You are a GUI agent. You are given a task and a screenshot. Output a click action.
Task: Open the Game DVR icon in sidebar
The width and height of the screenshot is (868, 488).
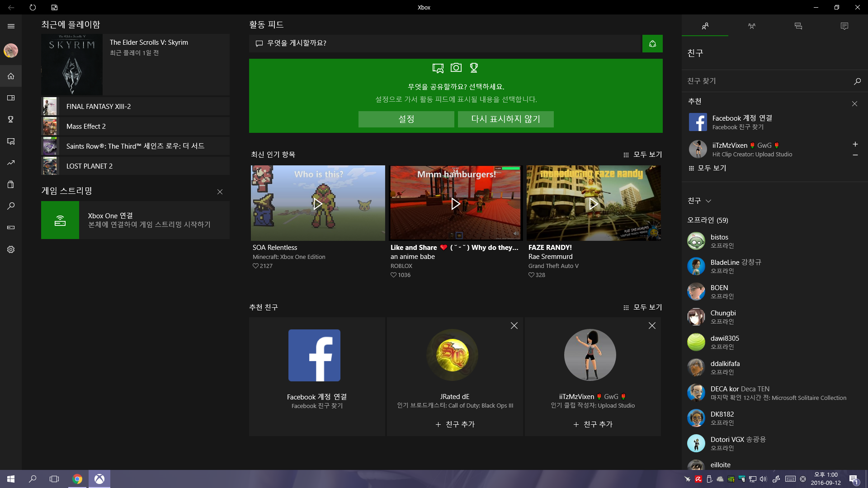[x=11, y=141]
